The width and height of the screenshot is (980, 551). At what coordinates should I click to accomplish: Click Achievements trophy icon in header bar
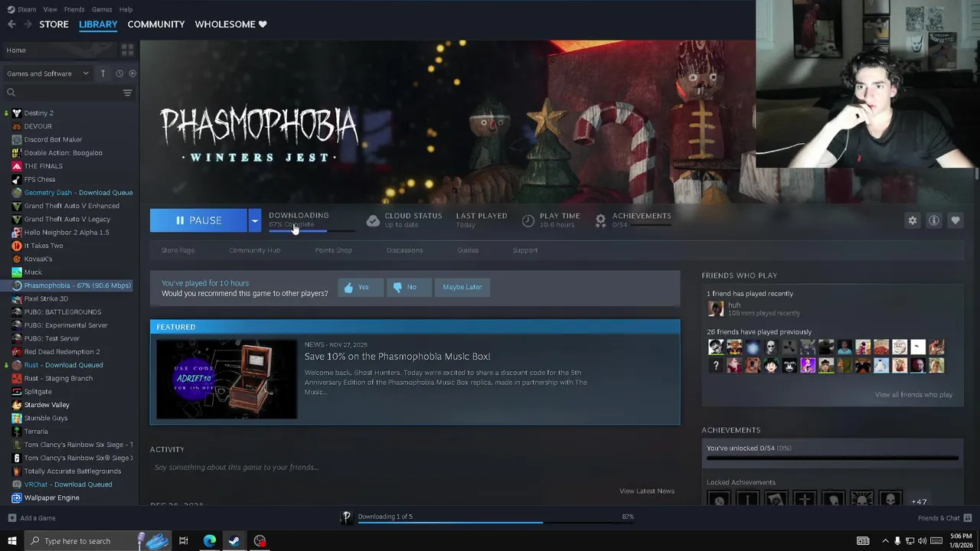(601, 220)
